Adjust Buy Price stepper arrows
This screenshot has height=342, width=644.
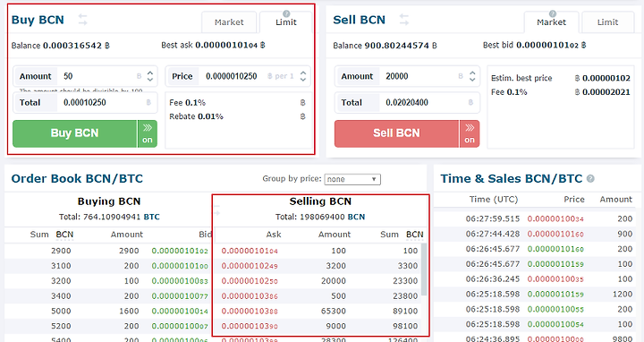pyautogui.click(x=303, y=76)
